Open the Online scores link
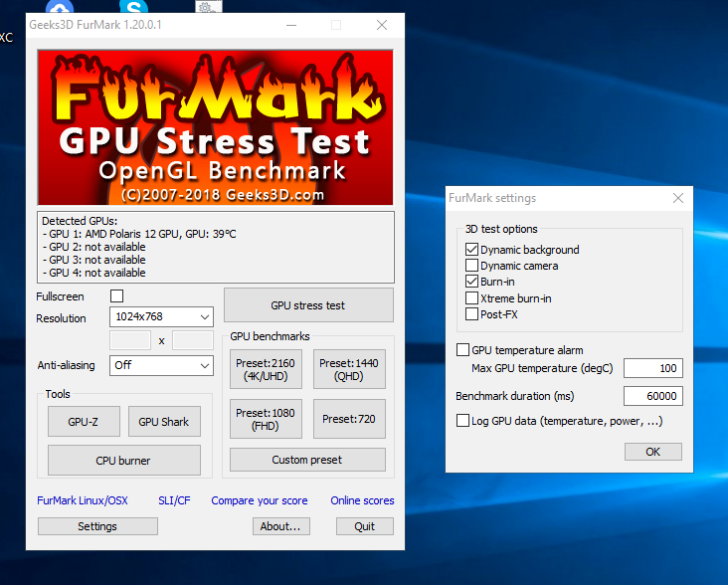This screenshot has width=728, height=585. [x=362, y=500]
